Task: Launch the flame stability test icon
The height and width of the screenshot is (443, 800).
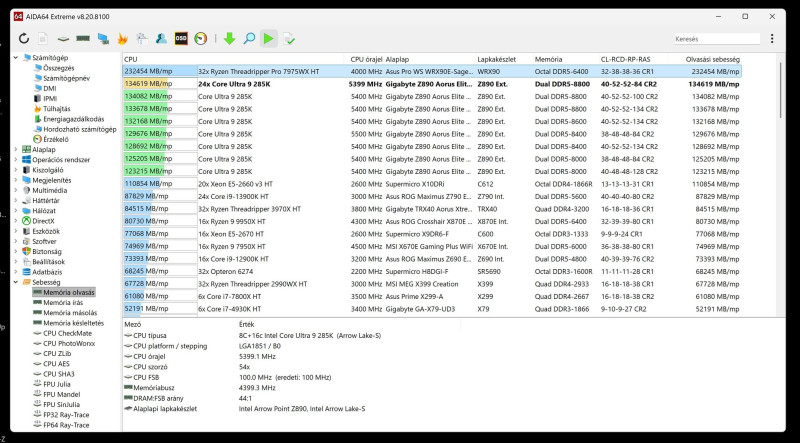Action: [x=122, y=39]
